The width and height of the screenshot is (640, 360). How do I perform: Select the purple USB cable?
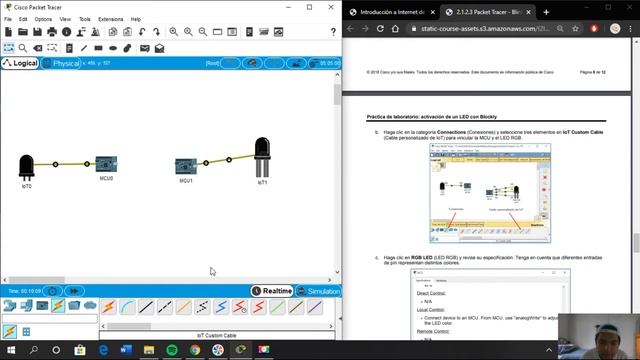pyautogui.click(x=315, y=307)
